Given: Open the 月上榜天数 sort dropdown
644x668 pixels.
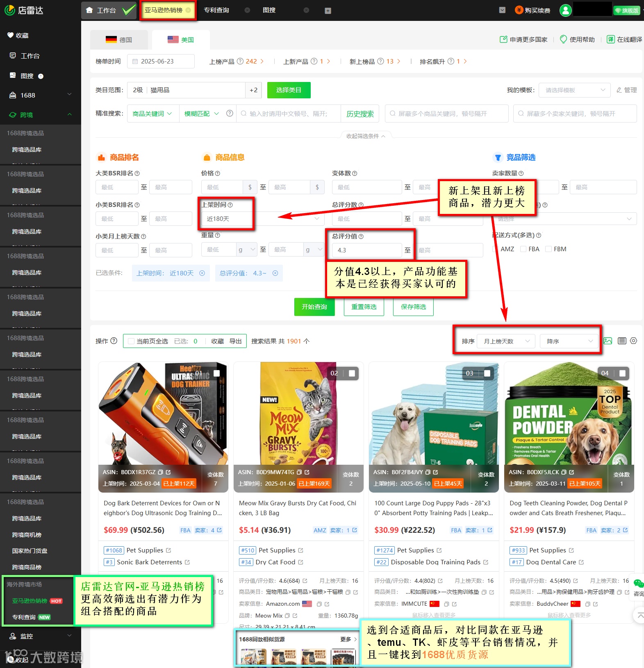Looking at the screenshot, I should pos(506,341).
